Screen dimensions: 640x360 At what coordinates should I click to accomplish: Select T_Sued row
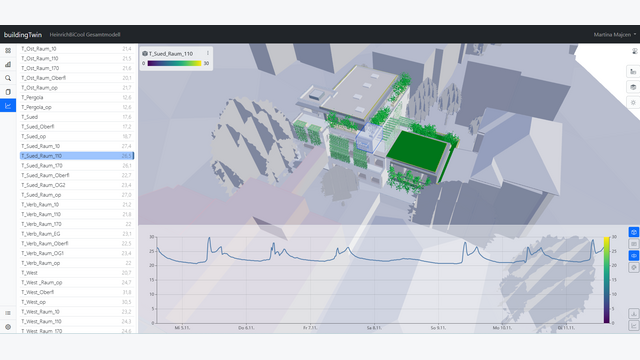tap(77, 117)
